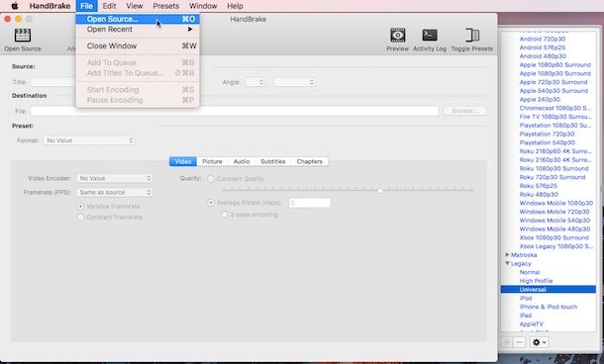Select Android 576p25 preset
The height and width of the screenshot is (364, 604).
tap(543, 47)
